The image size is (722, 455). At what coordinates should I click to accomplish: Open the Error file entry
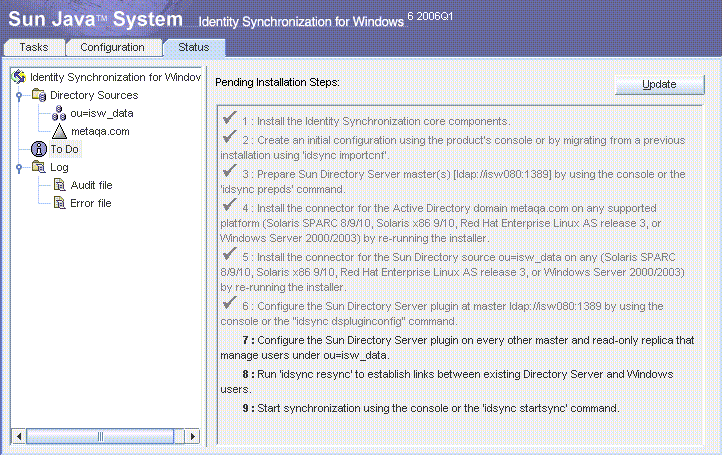pyautogui.click(x=91, y=203)
